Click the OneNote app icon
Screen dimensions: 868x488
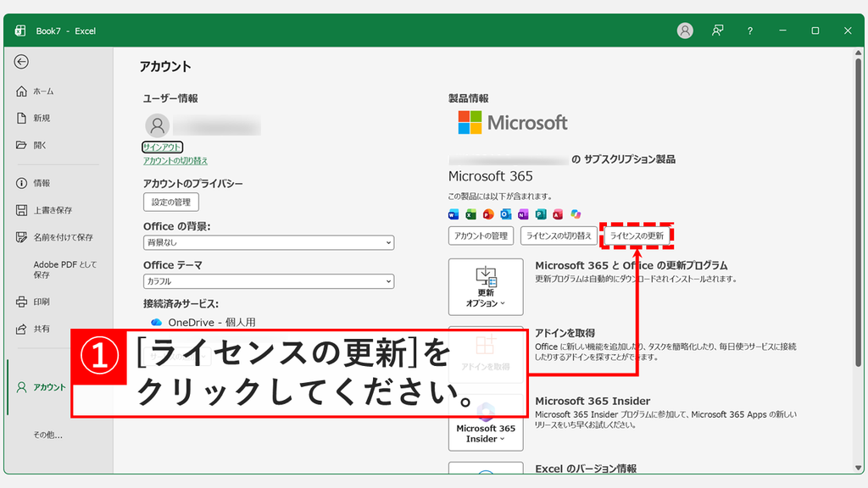pyautogui.click(x=523, y=214)
